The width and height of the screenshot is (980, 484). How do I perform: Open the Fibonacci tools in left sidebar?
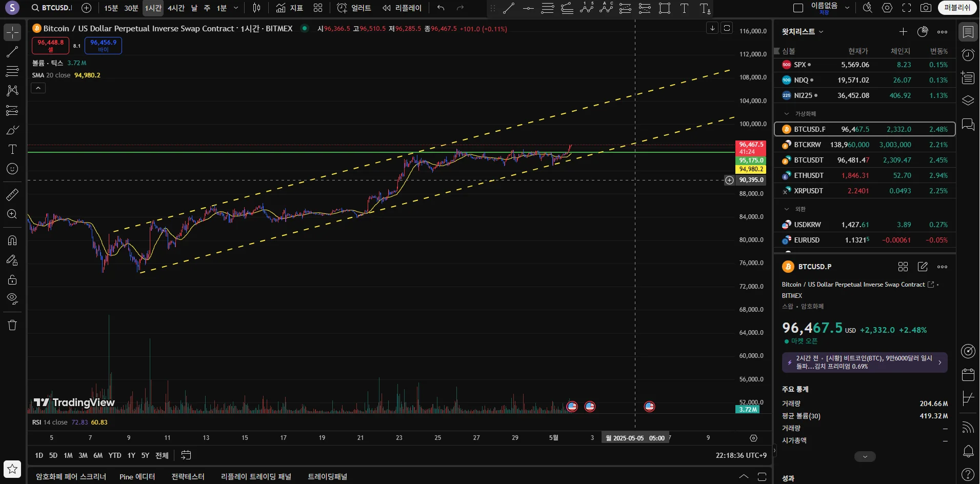coord(12,71)
